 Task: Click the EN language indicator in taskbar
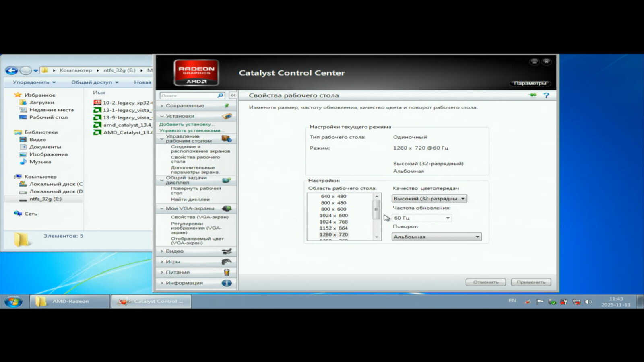(512, 301)
